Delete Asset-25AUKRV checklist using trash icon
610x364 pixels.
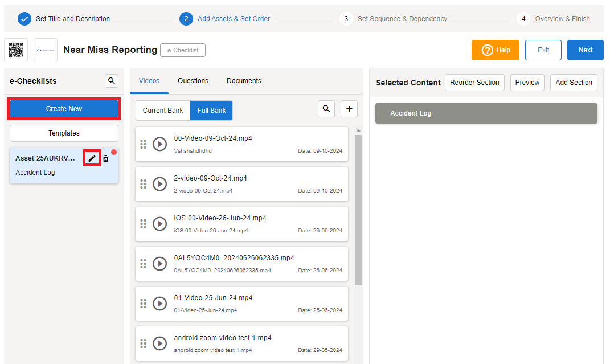105,158
